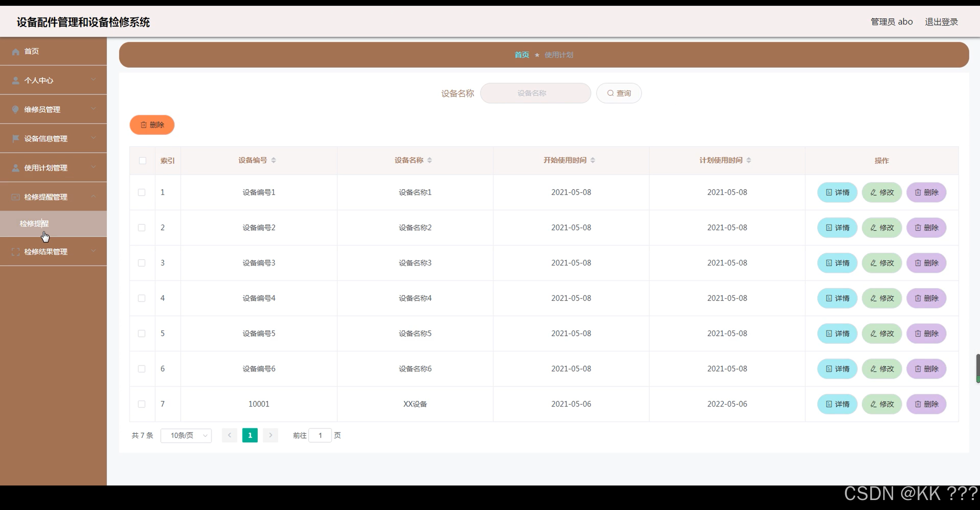Check the select-all checkbox in the table header
The width and height of the screenshot is (980, 510).
click(x=142, y=161)
